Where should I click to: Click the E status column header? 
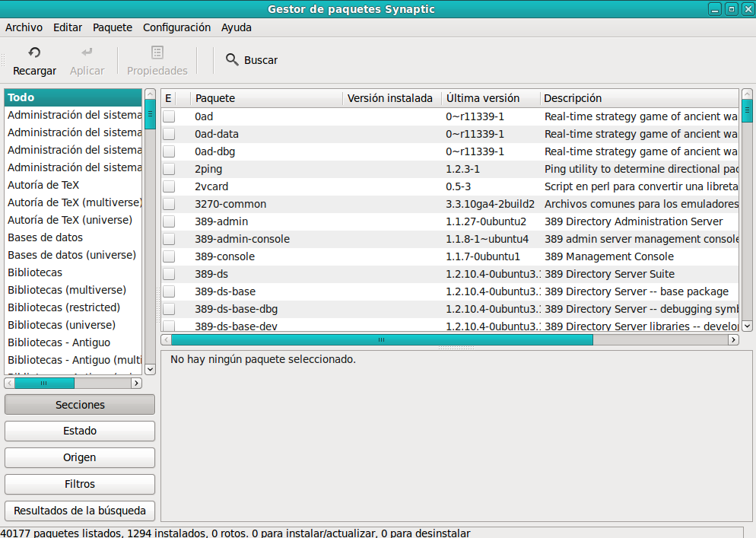[168, 98]
